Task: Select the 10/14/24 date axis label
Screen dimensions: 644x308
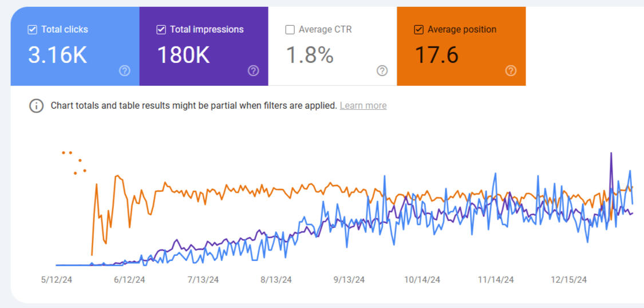Action: (422, 280)
